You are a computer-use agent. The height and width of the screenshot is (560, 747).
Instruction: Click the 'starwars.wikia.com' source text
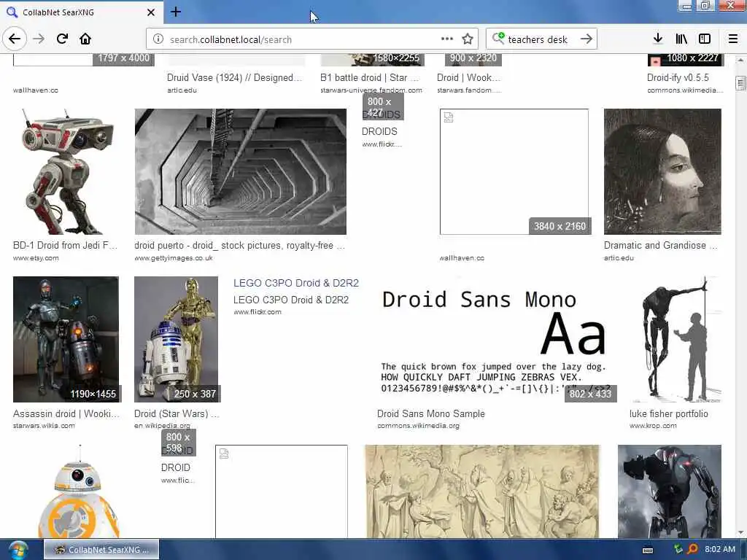[x=44, y=426]
